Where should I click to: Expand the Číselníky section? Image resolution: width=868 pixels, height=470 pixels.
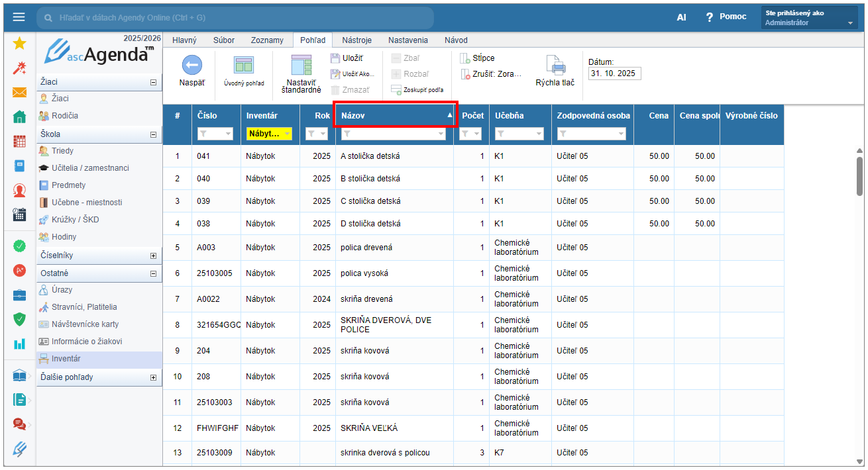click(154, 256)
